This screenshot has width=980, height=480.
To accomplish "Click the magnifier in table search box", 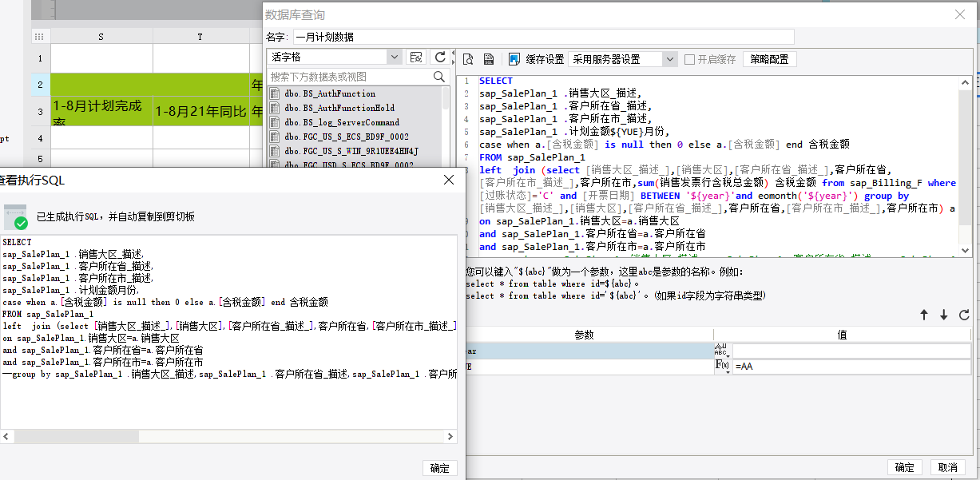I will tap(439, 77).
